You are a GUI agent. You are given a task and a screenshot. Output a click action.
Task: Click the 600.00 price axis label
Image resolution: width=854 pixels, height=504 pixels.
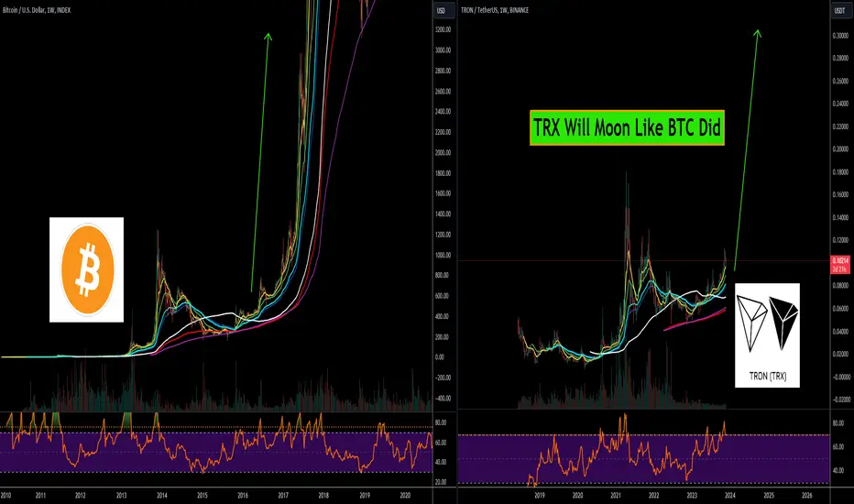point(443,296)
